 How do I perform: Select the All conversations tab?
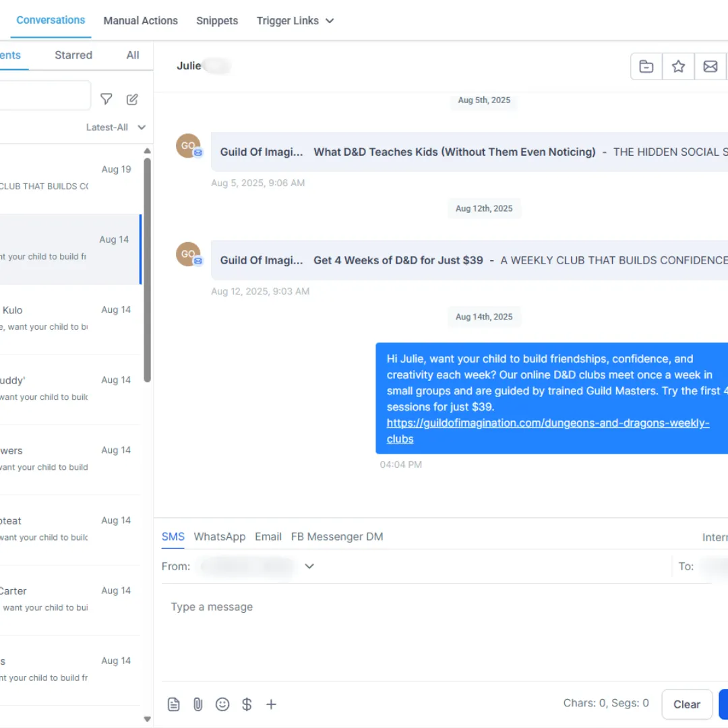point(133,55)
